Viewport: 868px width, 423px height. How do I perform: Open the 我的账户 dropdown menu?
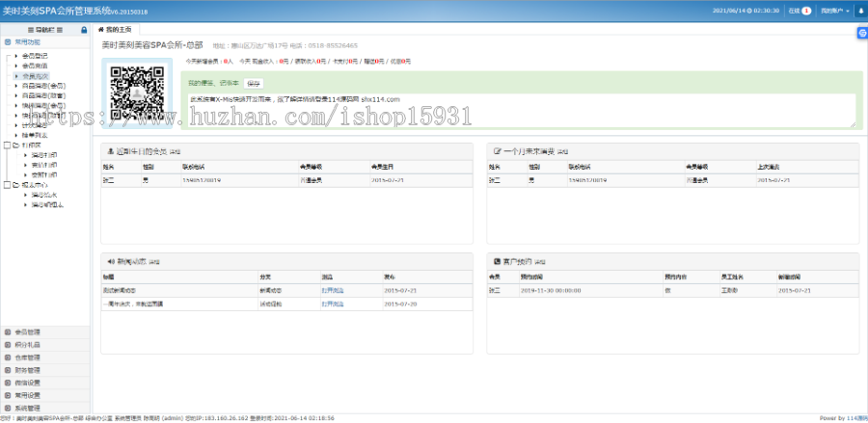[833, 12]
